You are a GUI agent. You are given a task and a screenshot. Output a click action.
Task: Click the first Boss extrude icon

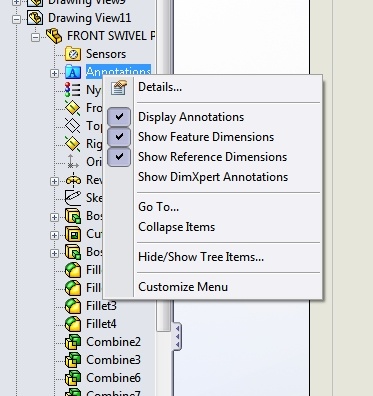pyautogui.click(x=73, y=216)
